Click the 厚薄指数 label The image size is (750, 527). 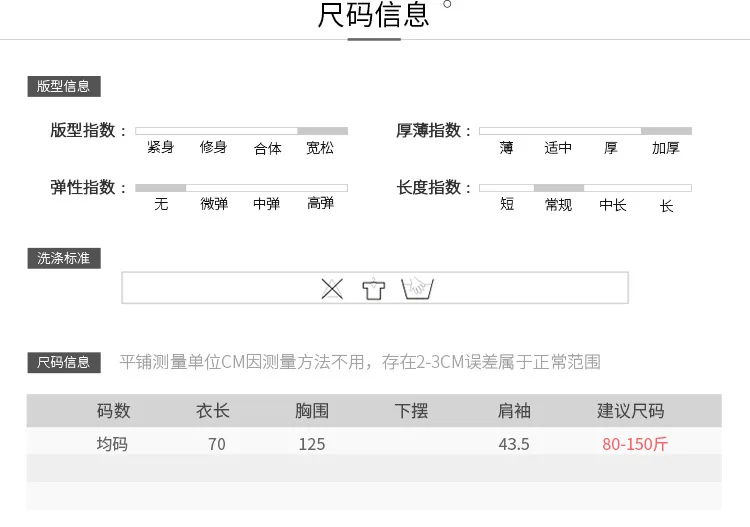(433, 130)
